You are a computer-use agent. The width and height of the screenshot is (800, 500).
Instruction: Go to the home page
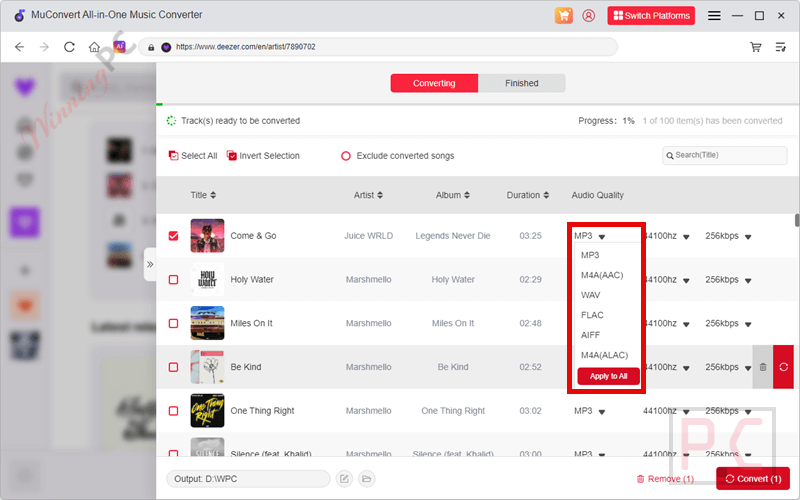point(94,47)
